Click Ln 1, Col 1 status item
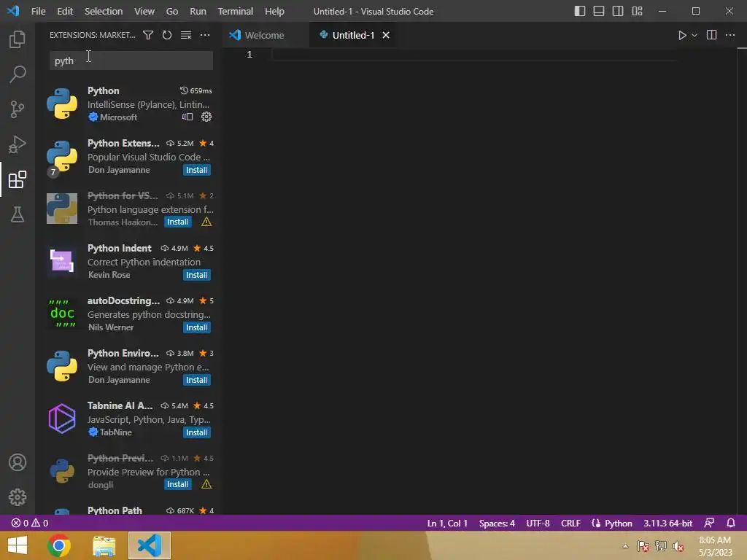Screen dimensions: 747x560 pos(447,523)
